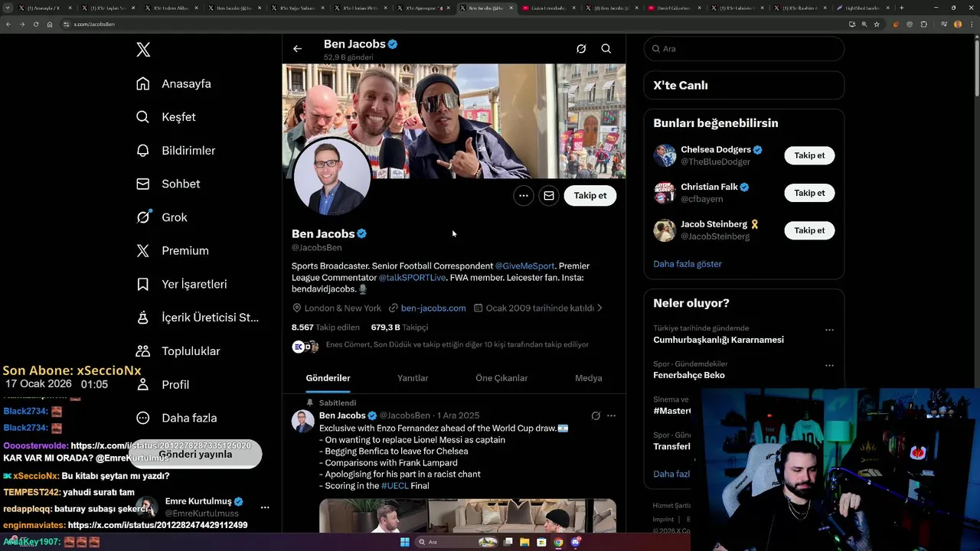Open three-dot menu on the pinned post
The height and width of the screenshot is (551, 980).
tap(611, 416)
